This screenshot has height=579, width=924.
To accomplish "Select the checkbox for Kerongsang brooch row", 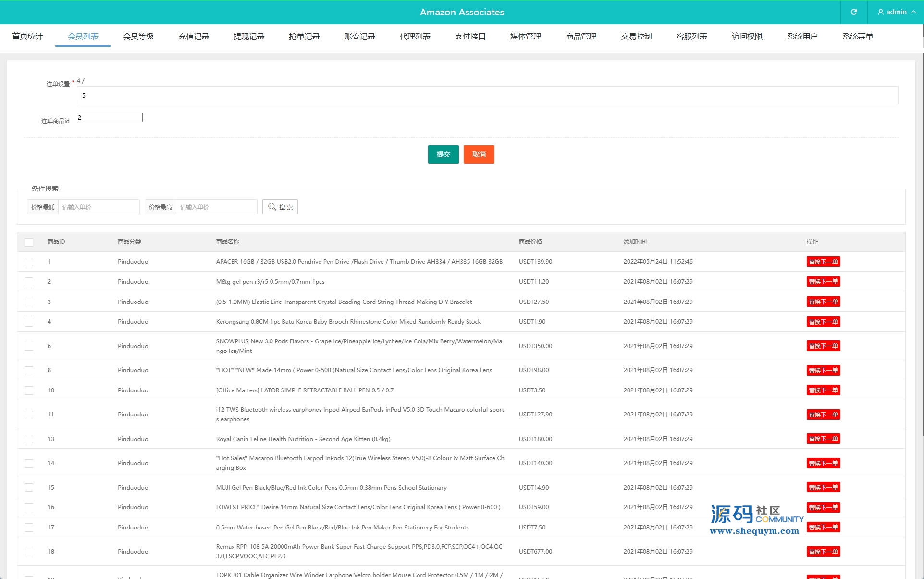I will [29, 322].
